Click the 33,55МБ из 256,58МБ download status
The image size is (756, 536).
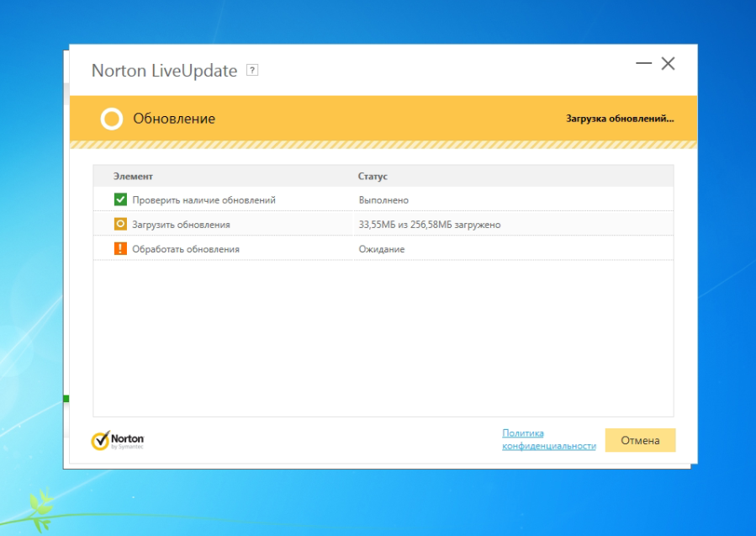pyautogui.click(x=429, y=225)
